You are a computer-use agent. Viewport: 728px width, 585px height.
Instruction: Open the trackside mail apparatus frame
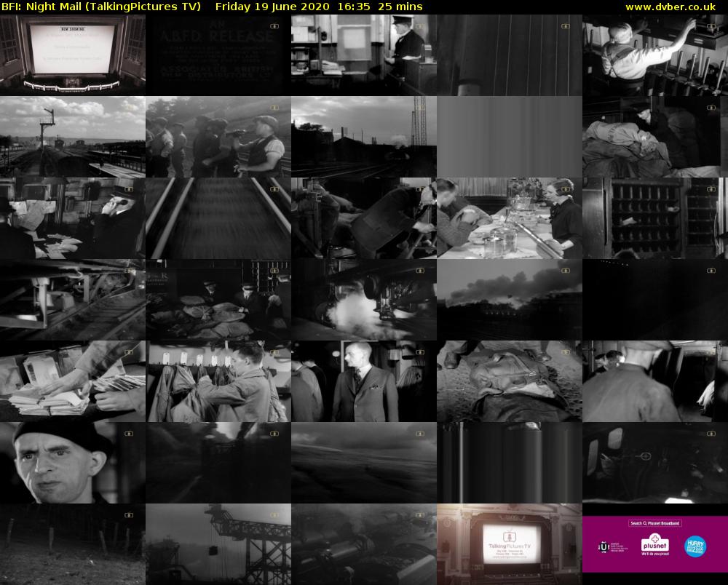coord(72,300)
